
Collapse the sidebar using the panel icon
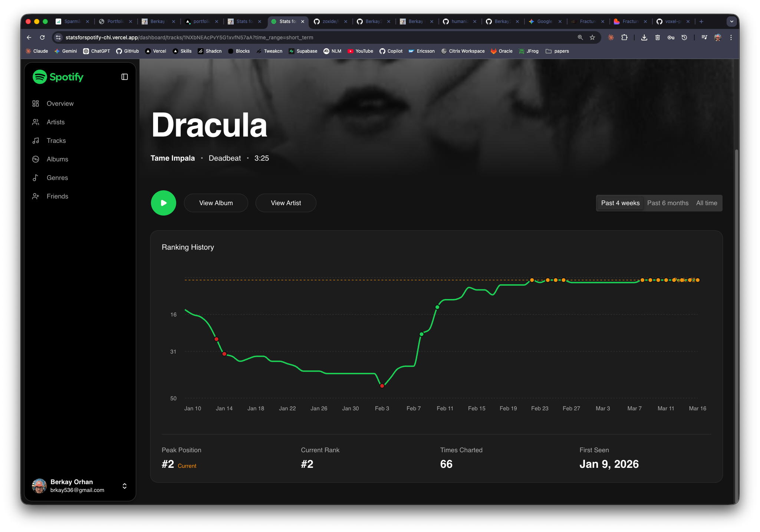pos(124,76)
